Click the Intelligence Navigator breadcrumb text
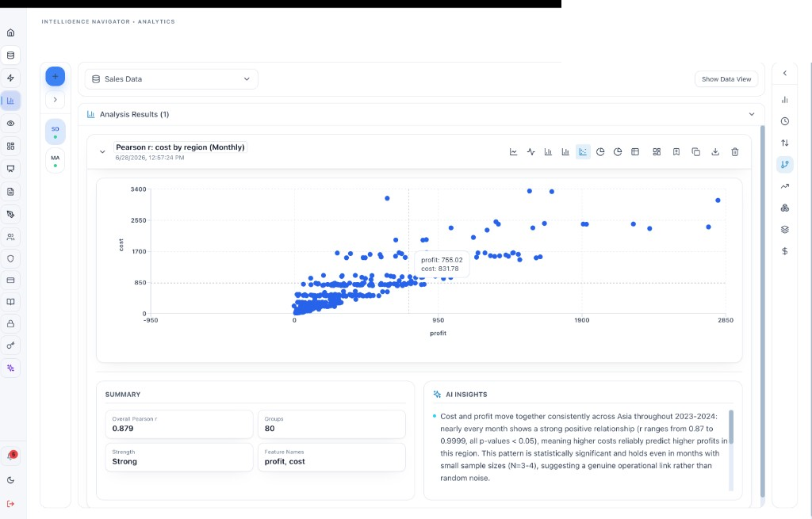The height and width of the screenshot is (519, 812). [x=86, y=21]
